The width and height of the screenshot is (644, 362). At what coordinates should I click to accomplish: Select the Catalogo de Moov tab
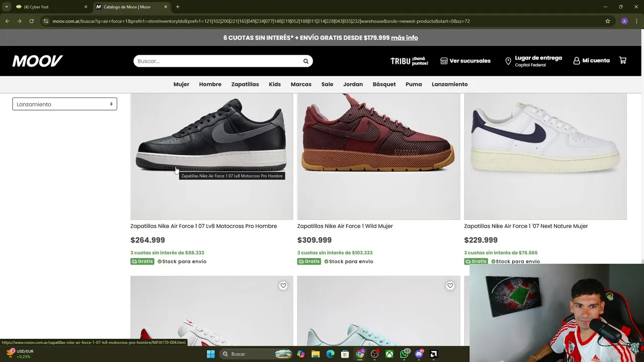click(131, 7)
